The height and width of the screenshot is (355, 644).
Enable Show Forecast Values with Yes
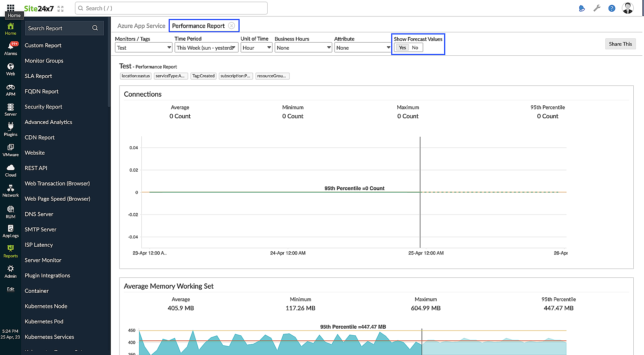coord(402,47)
